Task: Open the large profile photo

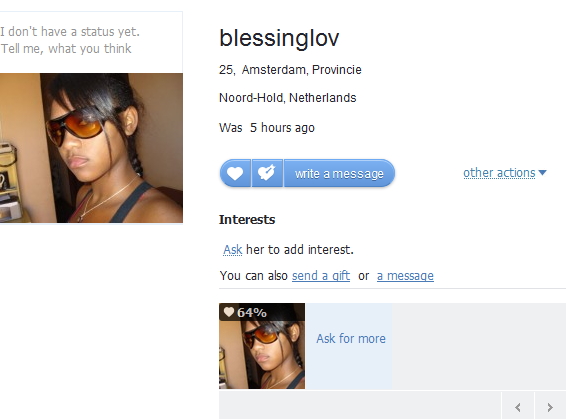Action: 91,148
